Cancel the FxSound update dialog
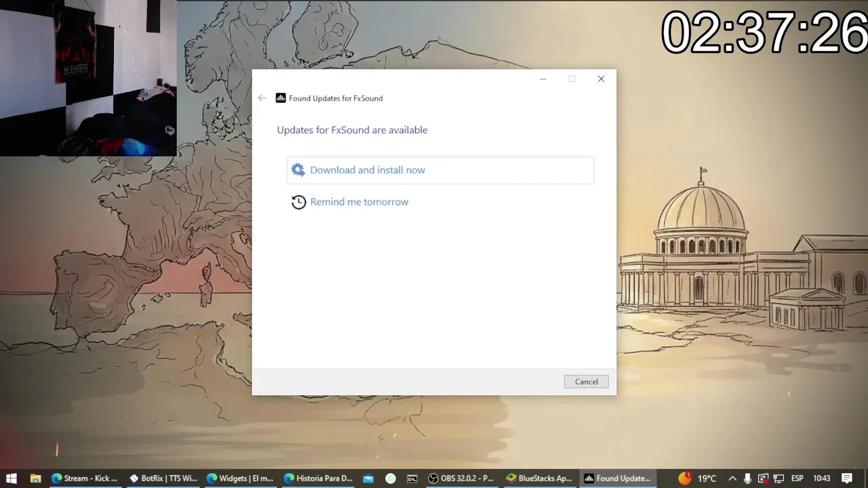Screen dimensions: 868x488 [586, 382]
